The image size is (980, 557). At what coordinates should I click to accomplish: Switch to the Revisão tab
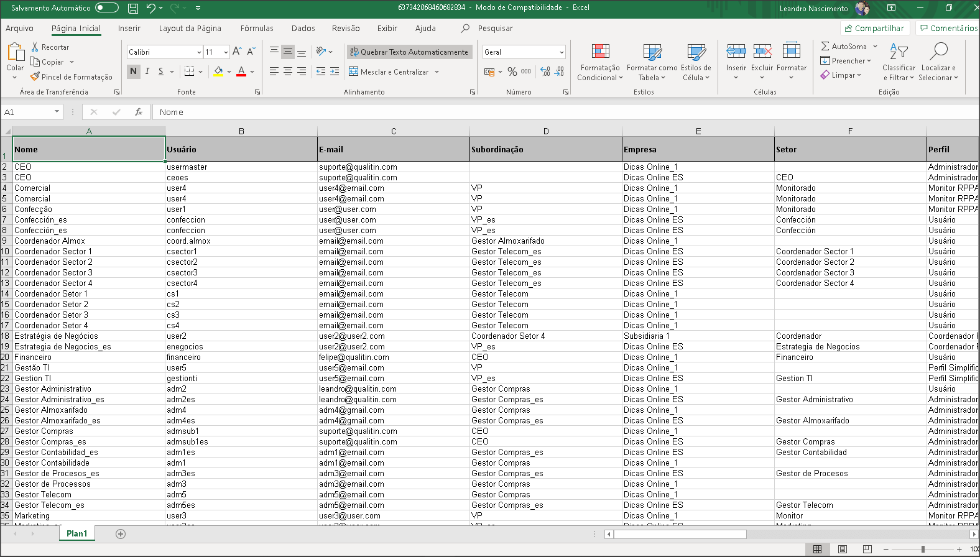pyautogui.click(x=346, y=29)
